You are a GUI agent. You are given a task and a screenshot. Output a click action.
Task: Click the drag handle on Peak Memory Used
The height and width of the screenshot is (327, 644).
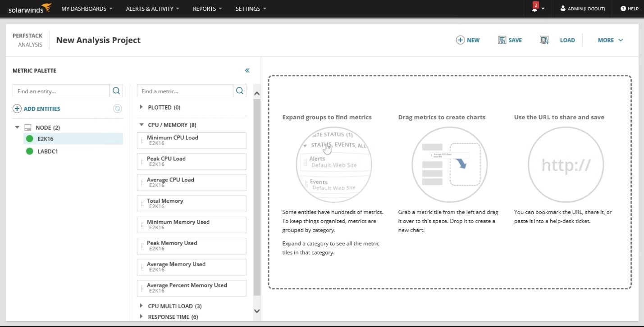[x=142, y=246]
